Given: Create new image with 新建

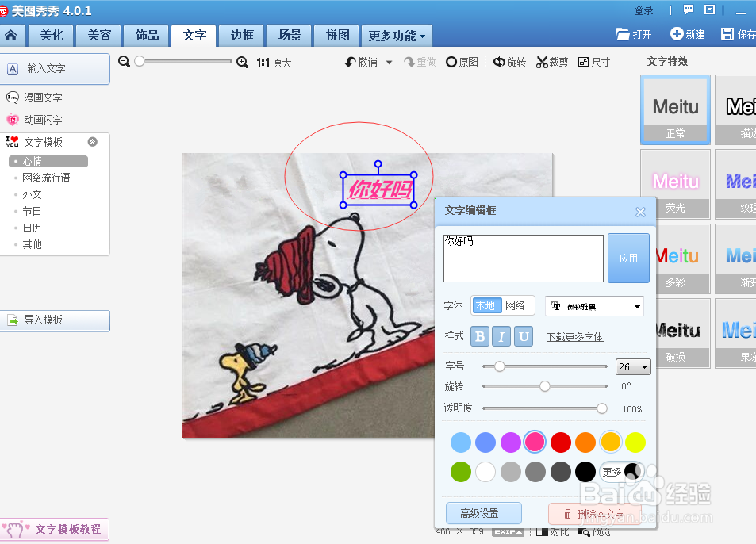Looking at the screenshot, I should click(688, 34).
